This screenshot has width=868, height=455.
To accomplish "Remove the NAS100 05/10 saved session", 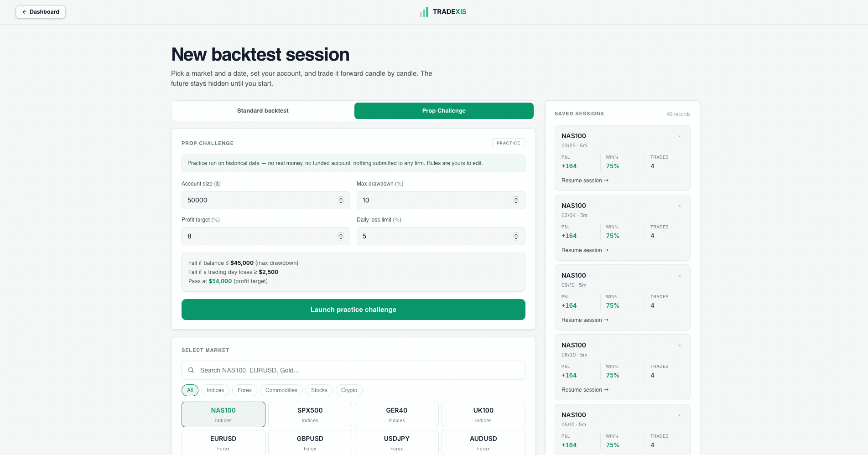I will (679, 415).
